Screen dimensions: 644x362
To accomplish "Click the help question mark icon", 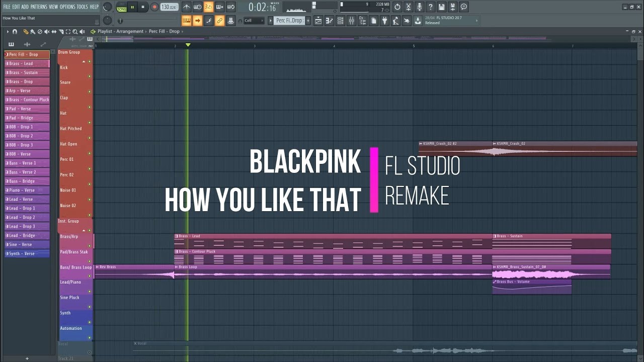I will pyautogui.click(x=431, y=7).
